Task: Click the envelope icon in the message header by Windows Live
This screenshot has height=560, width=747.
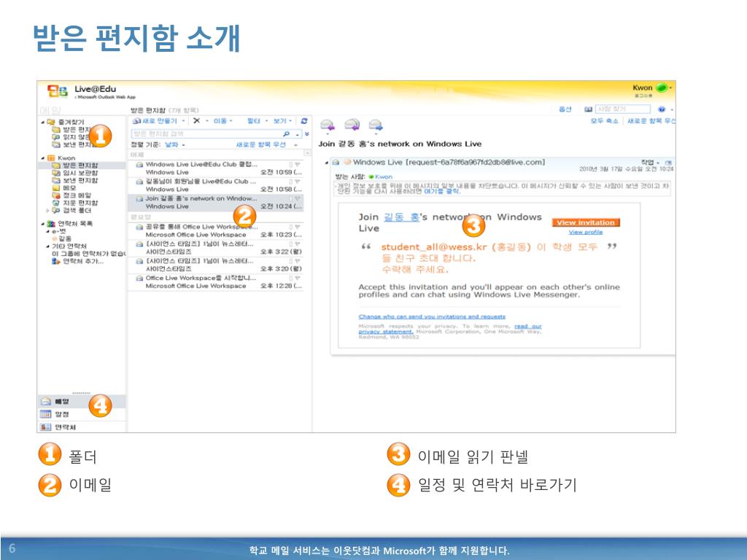Action: [x=336, y=163]
